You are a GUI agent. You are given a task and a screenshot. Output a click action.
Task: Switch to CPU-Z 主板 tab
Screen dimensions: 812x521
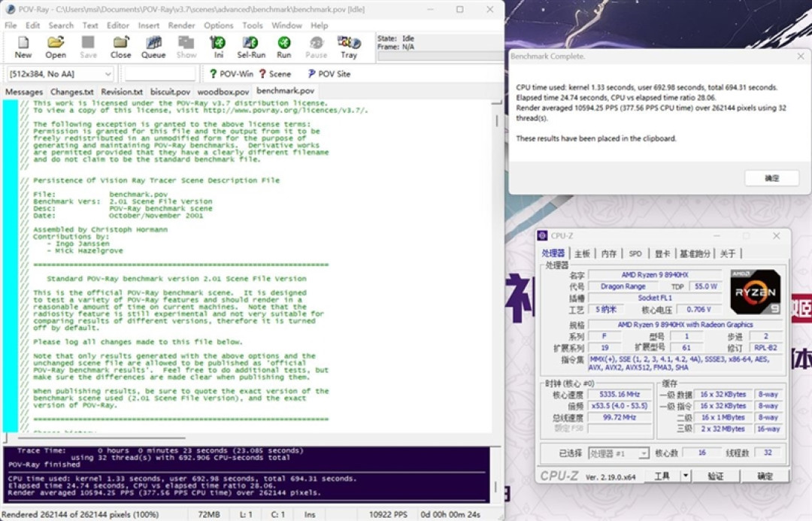click(582, 253)
